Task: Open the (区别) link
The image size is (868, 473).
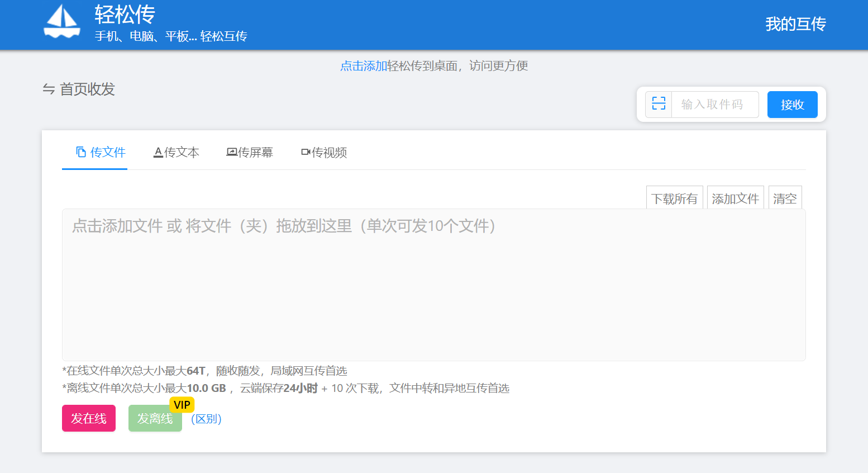Action: [206, 419]
